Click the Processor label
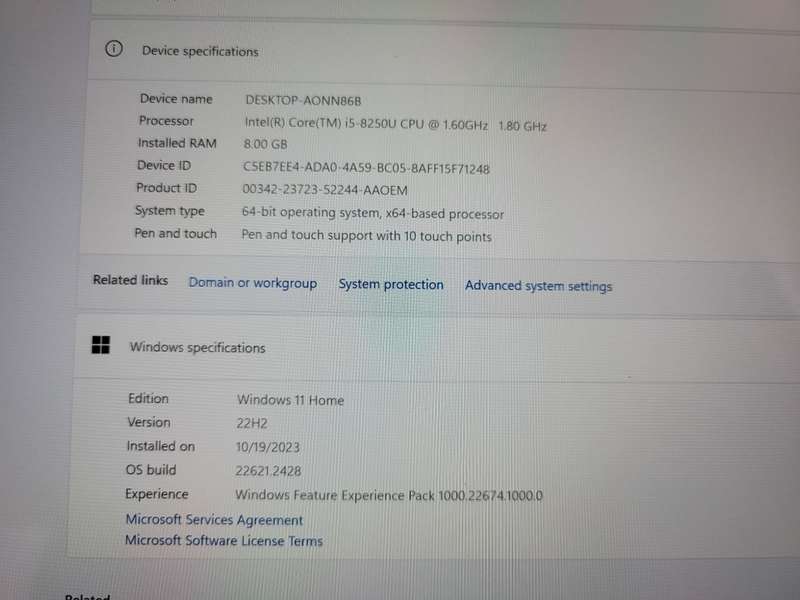This screenshot has width=800, height=600. [166, 121]
